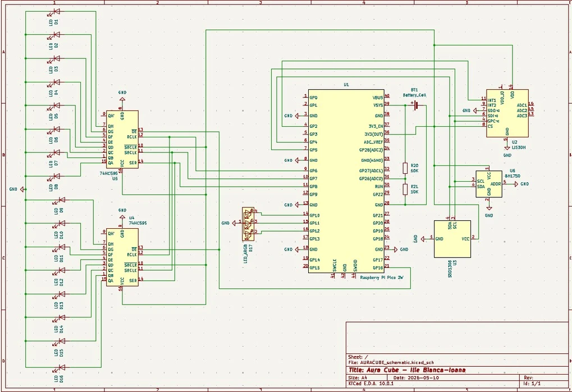Click the ADDR pin label on BH1750
The image size is (572, 392).
pos(496,184)
